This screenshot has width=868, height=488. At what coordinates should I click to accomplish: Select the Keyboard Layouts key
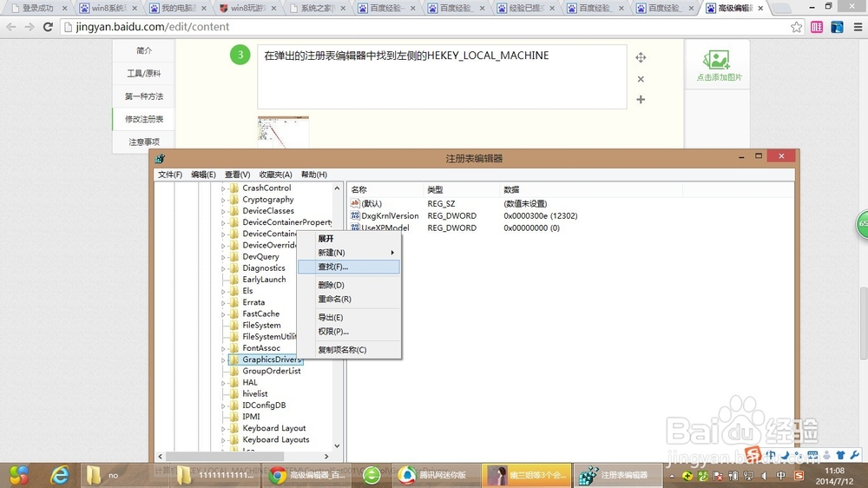click(x=276, y=440)
